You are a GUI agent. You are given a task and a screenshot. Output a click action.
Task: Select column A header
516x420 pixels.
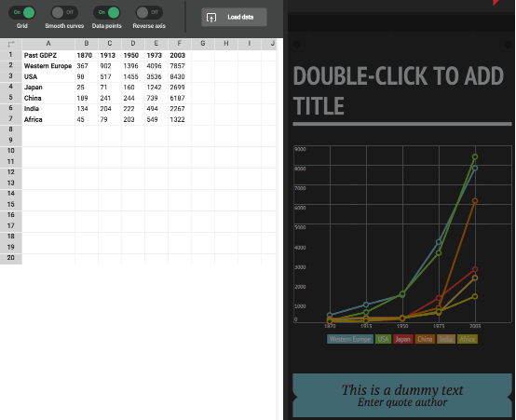point(48,44)
